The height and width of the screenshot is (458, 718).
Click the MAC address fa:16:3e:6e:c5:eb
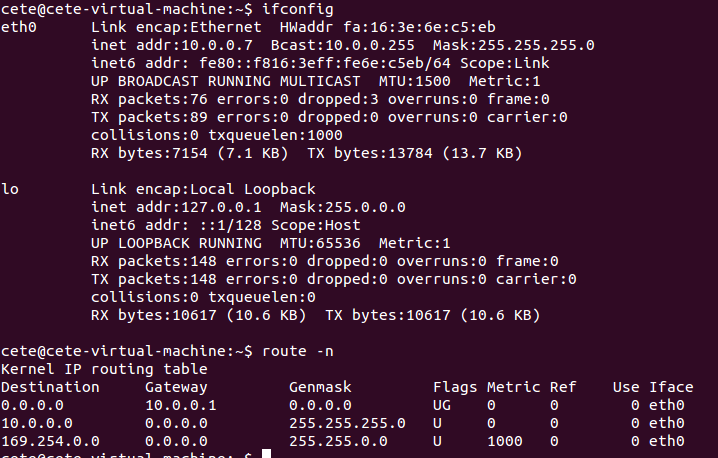click(x=420, y=27)
